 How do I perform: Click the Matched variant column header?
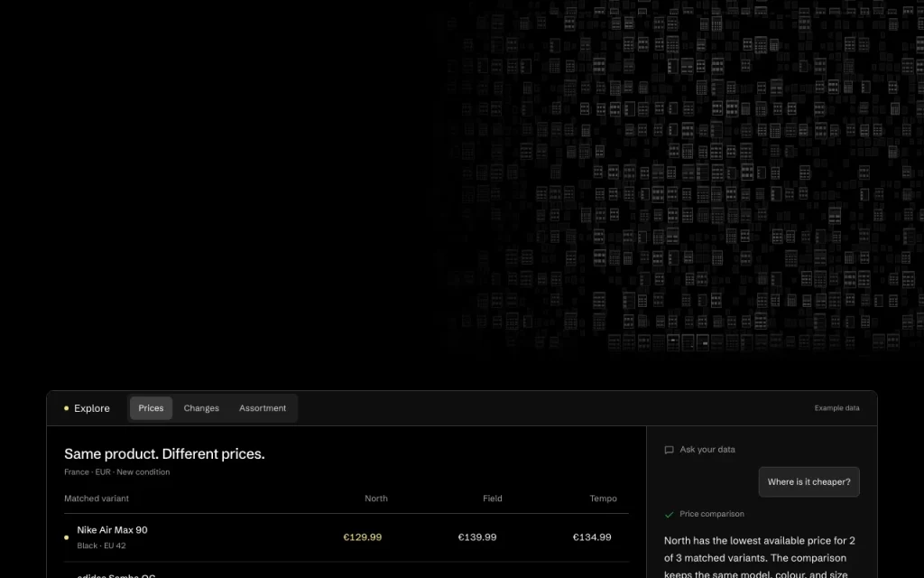pyautogui.click(x=96, y=499)
